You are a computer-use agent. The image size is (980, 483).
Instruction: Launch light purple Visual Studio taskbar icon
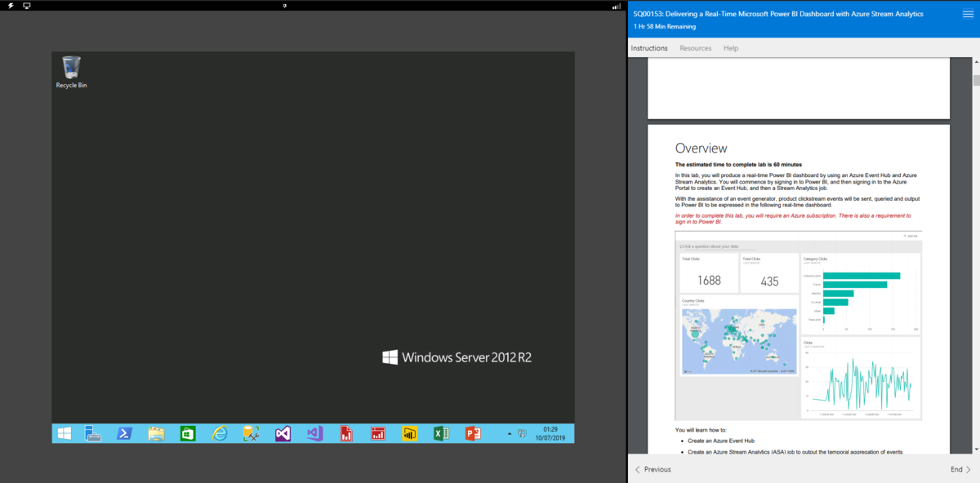point(314,433)
